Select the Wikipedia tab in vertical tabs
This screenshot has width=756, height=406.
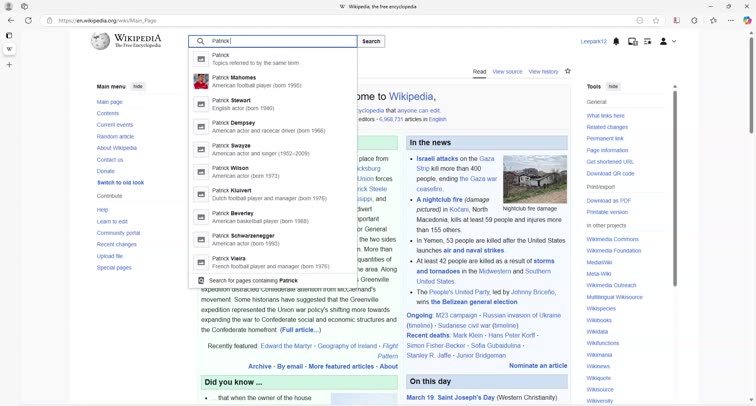point(9,49)
